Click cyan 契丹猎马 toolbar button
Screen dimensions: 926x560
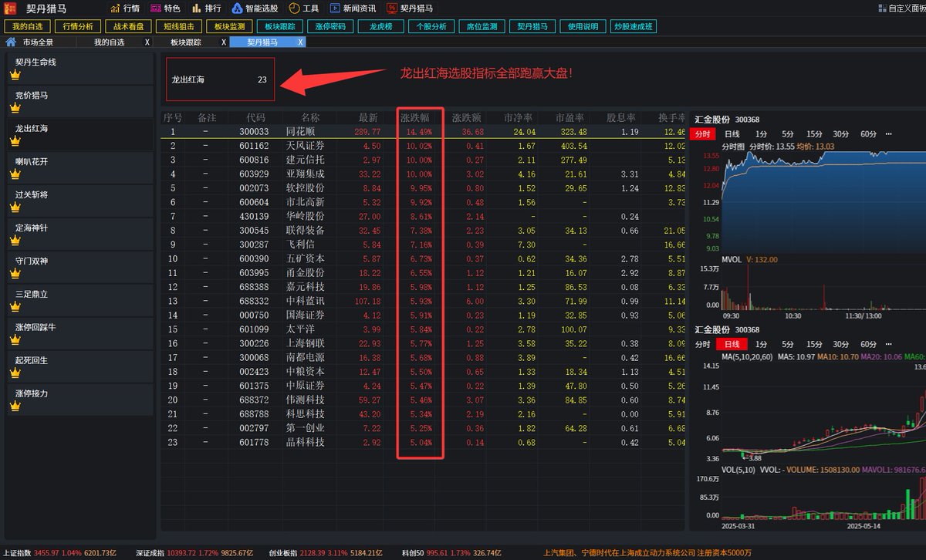point(532,26)
